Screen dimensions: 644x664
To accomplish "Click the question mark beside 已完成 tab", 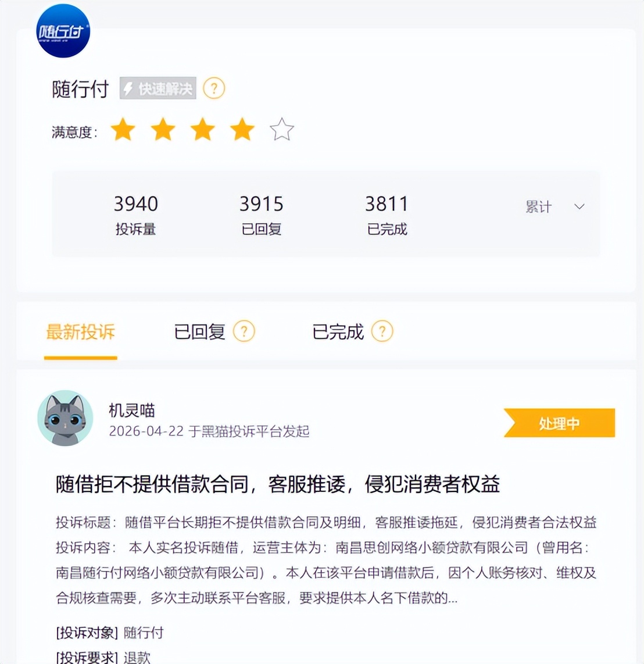I will (x=382, y=331).
